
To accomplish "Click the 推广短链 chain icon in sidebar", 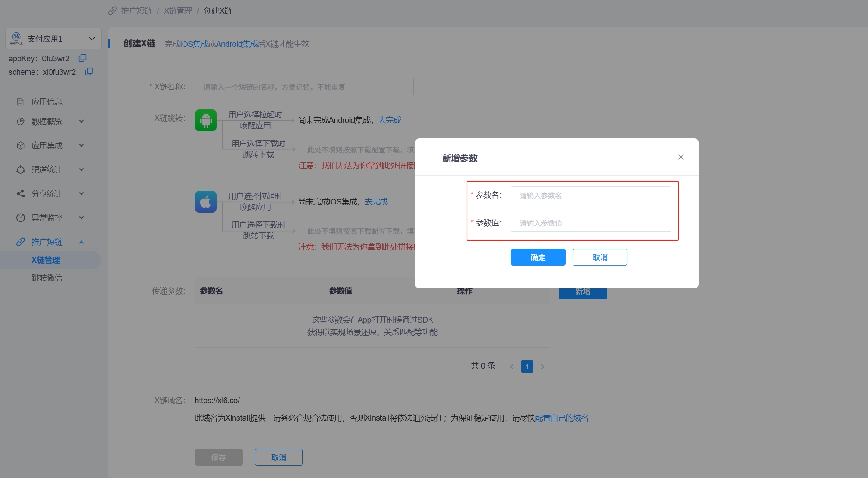I will point(20,242).
